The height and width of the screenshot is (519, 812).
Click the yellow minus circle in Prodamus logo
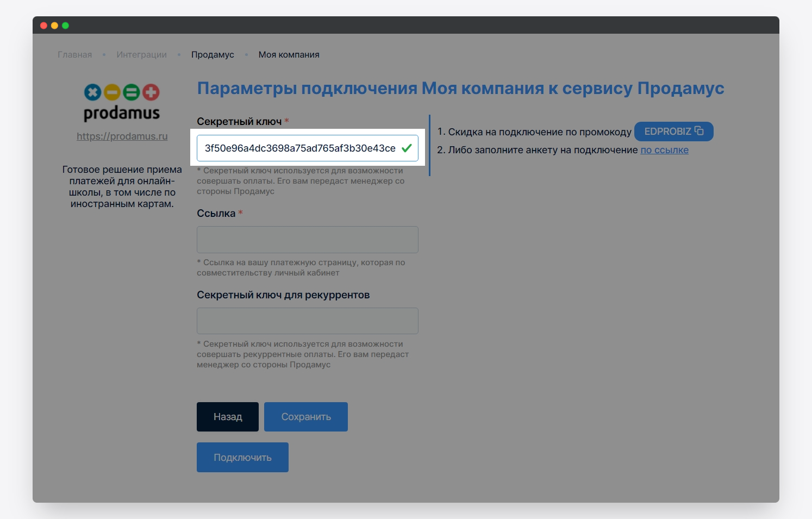tap(112, 92)
